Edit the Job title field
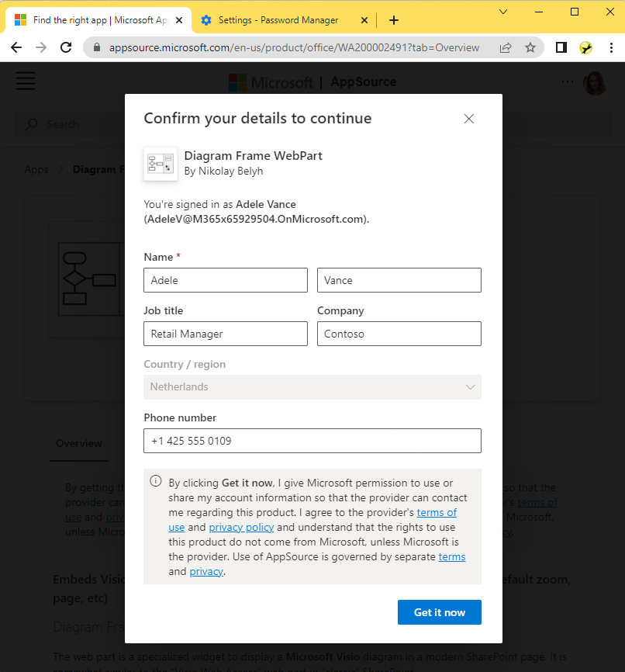 pos(226,334)
